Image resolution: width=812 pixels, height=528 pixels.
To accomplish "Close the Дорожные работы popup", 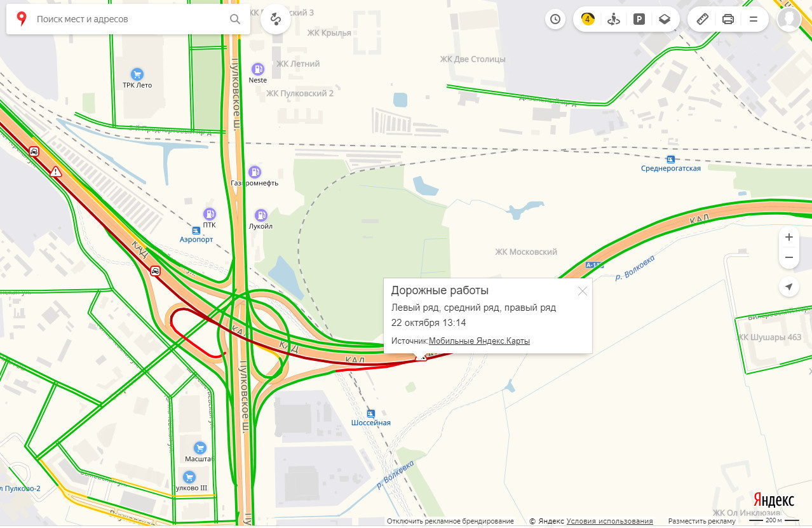I will point(582,291).
